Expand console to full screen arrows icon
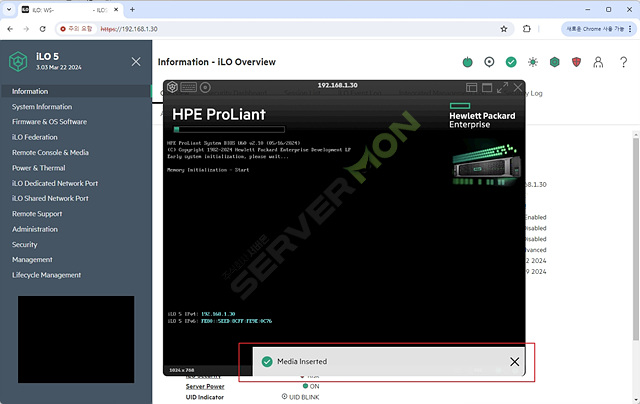This screenshot has width=640, height=404. (502, 87)
